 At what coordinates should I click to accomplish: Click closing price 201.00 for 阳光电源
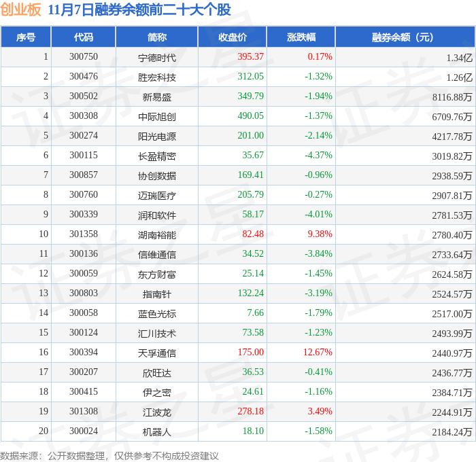[250, 135]
